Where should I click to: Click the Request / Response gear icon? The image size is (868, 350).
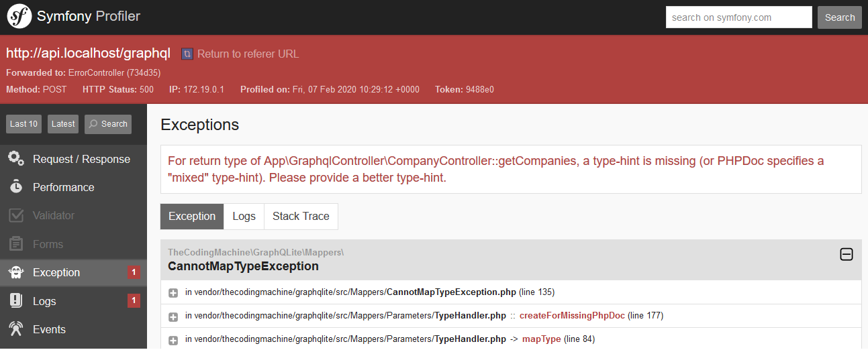coord(16,159)
